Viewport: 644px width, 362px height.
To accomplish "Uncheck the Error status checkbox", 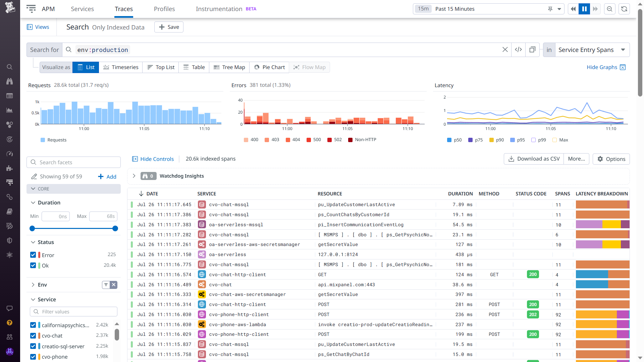I will point(33,255).
